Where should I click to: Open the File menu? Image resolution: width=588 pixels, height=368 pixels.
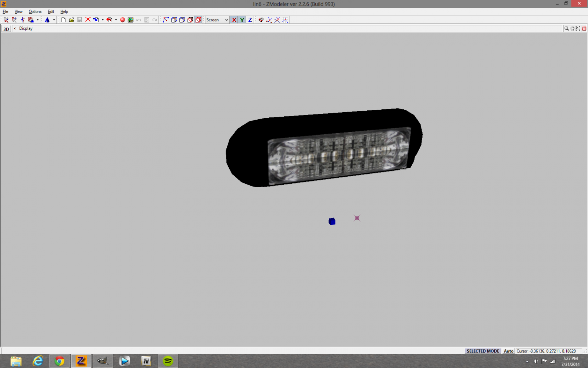(x=6, y=11)
